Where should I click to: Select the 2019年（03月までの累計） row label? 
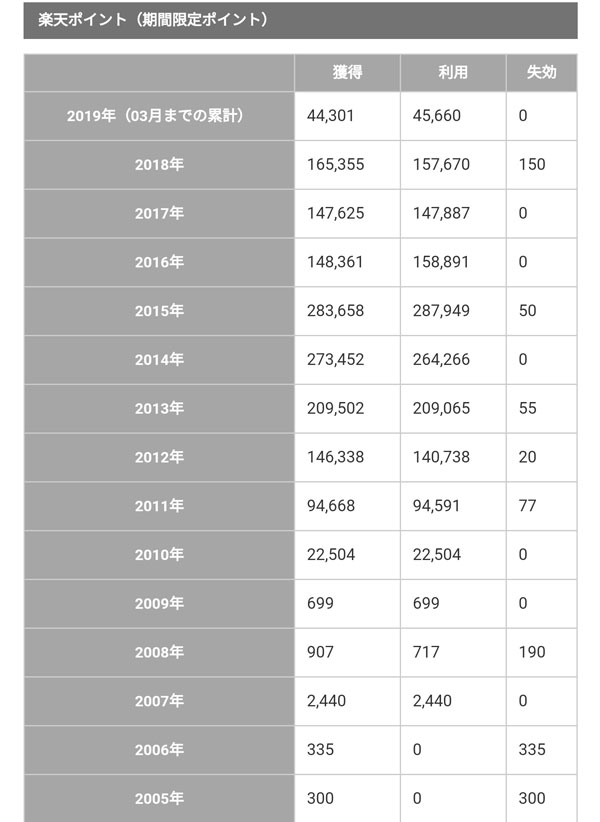pyautogui.click(x=159, y=116)
